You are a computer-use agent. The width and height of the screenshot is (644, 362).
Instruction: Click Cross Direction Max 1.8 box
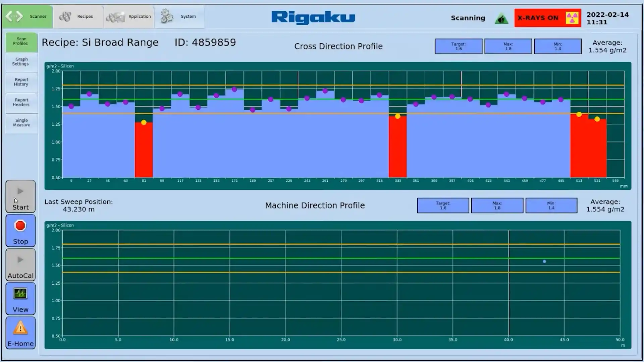pos(508,47)
